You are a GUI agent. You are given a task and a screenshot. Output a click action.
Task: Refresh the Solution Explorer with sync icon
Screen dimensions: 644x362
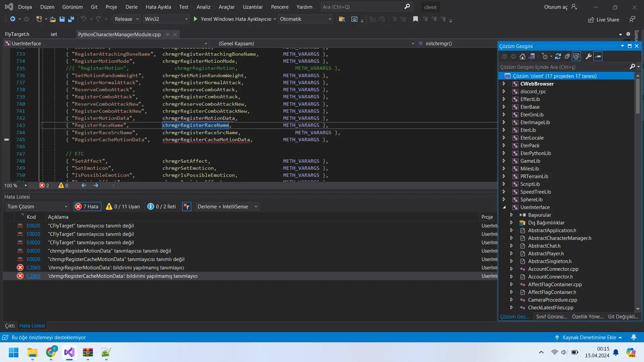(558, 56)
